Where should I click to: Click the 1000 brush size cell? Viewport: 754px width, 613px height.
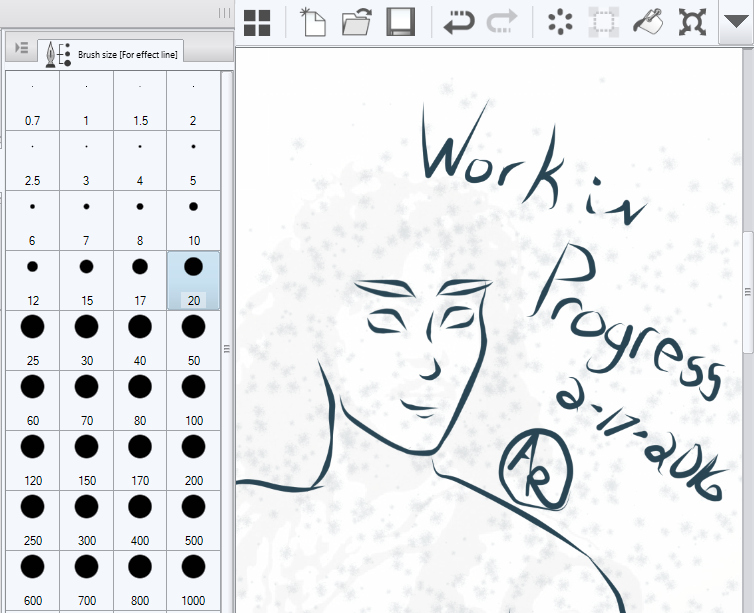coord(193,581)
